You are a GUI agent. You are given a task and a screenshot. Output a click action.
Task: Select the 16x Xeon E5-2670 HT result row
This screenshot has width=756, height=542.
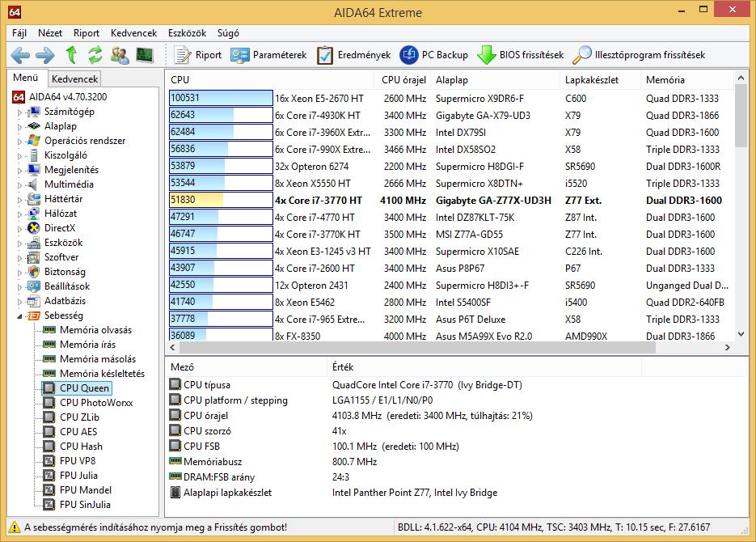(x=450, y=98)
